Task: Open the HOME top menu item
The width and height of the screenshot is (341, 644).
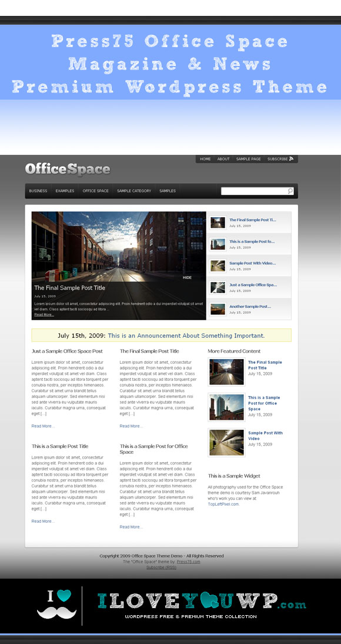Action: tap(205, 159)
